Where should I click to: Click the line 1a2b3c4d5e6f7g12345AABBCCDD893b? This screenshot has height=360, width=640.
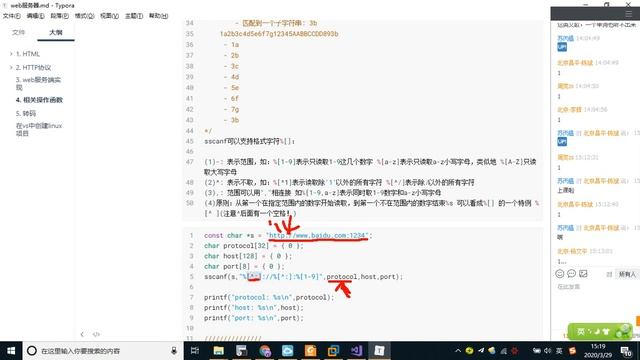[279, 34]
